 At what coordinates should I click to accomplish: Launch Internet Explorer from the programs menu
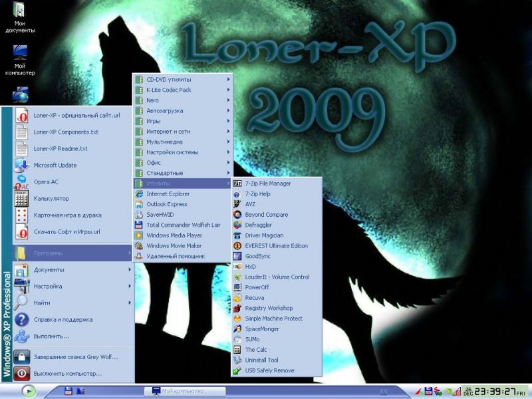(168, 194)
